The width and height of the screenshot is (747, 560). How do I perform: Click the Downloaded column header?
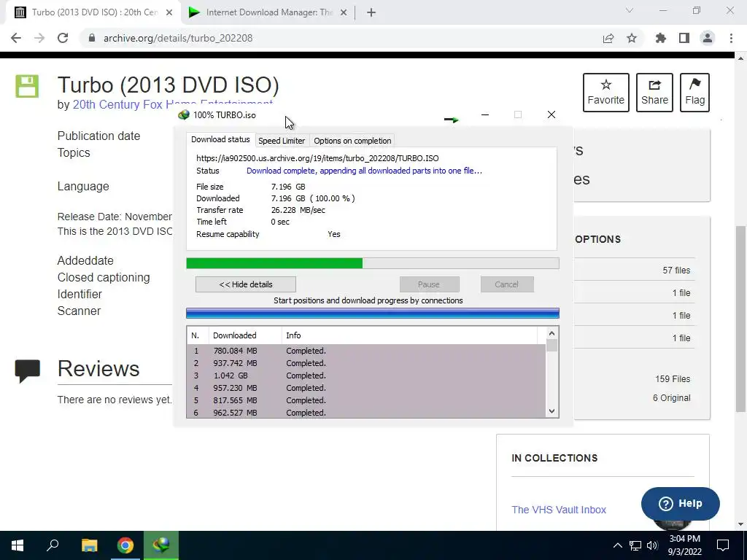245,335
